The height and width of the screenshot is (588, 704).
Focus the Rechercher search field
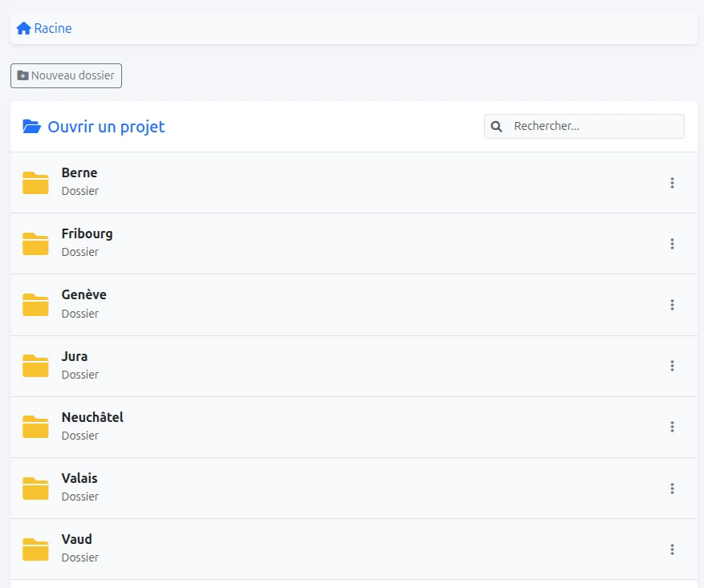596,127
